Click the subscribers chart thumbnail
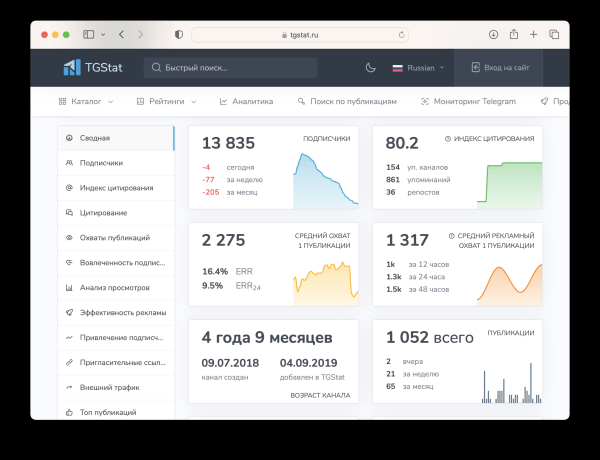Image resolution: width=600 pixels, height=460 pixels. coord(325,179)
